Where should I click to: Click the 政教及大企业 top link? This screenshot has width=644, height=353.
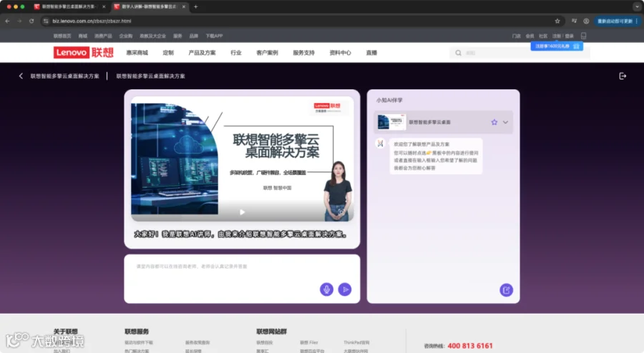pos(153,36)
